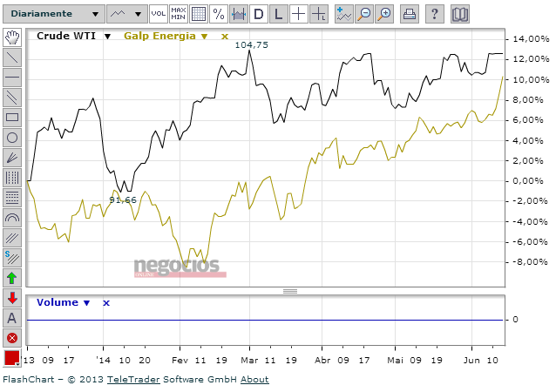Click the 0,00% axis value
This screenshot has width=556, height=392.
tap(528, 181)
